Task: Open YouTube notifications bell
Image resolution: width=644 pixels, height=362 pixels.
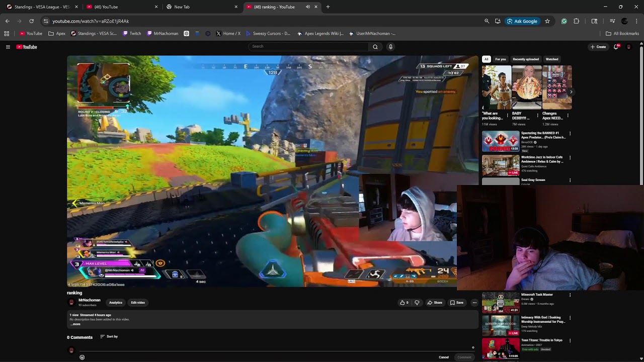Action: point(616,47)
